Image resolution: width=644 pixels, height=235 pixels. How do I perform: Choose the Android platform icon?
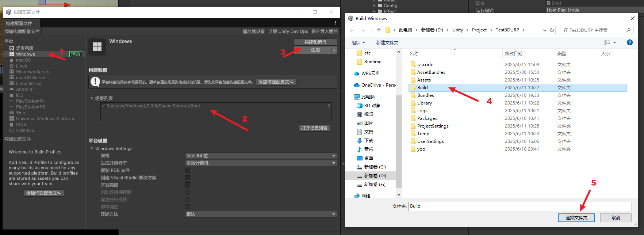[x=12, y=89]
